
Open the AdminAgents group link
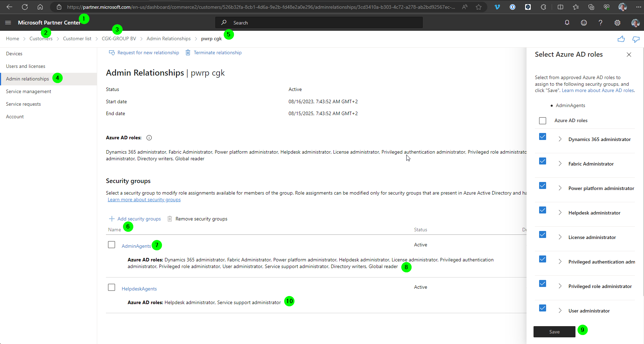coord(136,246)
